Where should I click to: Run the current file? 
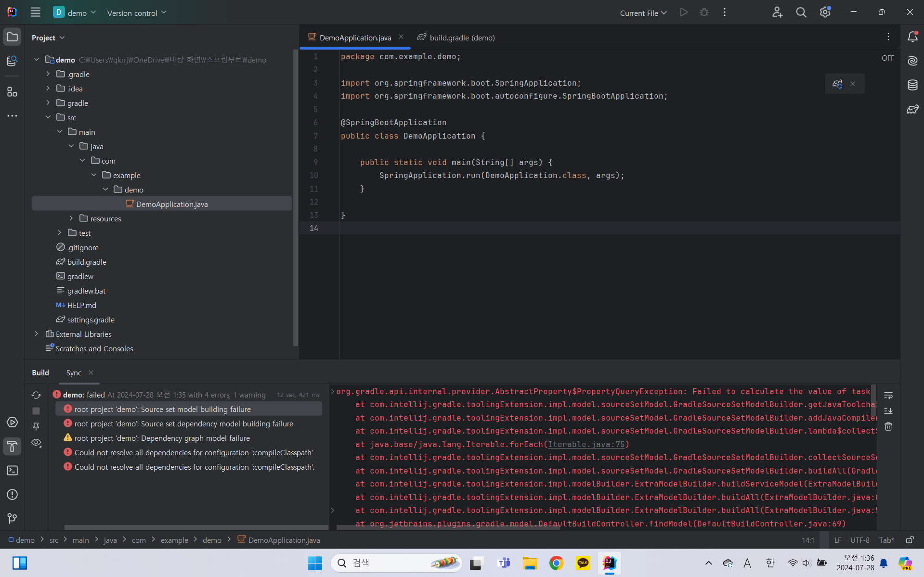point(684,13)
